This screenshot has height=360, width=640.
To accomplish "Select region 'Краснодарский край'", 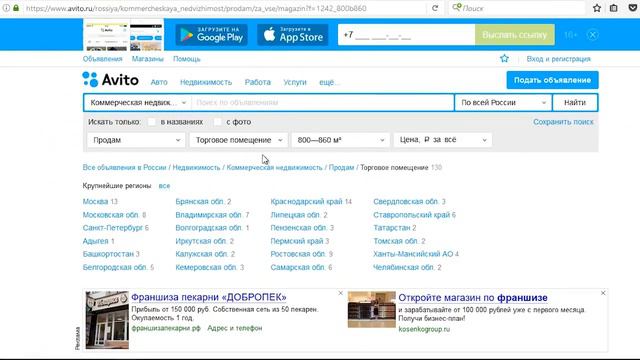I will [x=306, y=201].
